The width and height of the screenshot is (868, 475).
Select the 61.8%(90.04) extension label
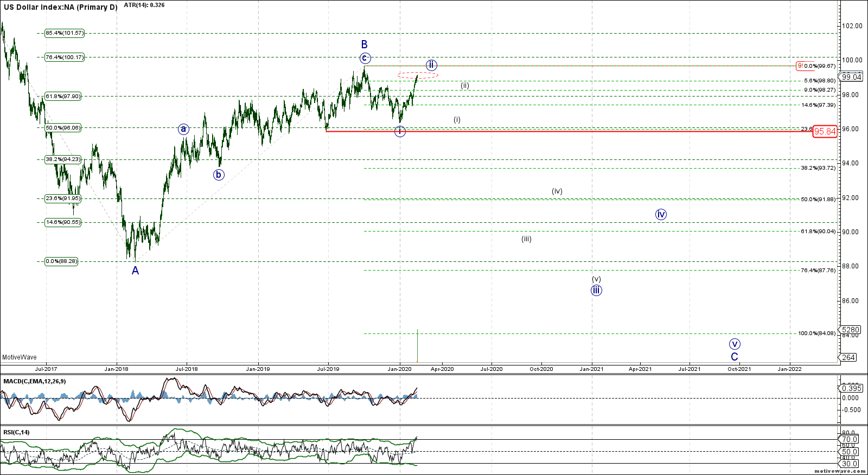[818, 232]
